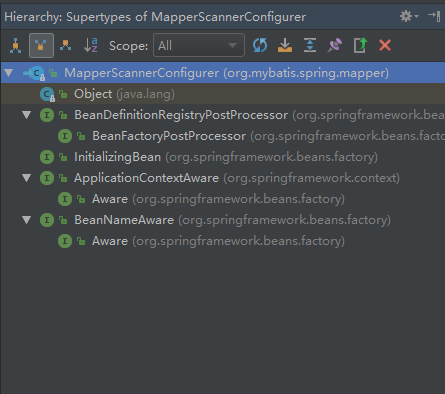Click interface icon of BeanDefinitionRegistryPostProcessor
Viewport: 445px width, 394px height.
click(47, 115)
